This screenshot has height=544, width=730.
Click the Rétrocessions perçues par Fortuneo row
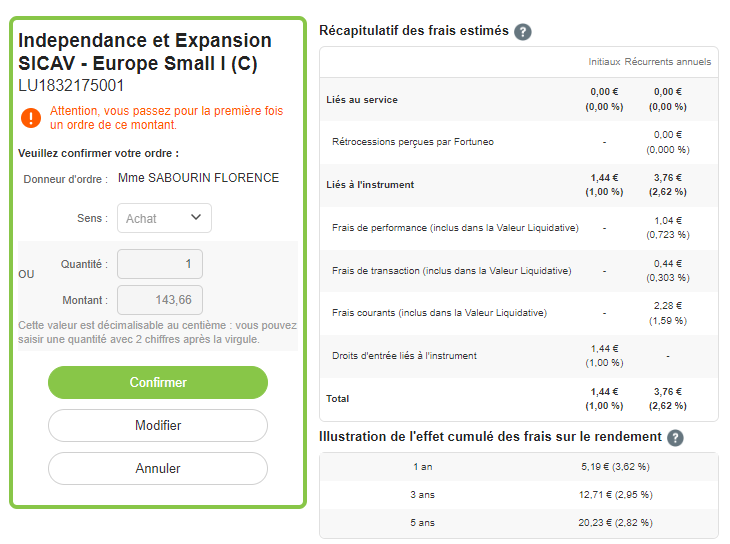point(519,142)
